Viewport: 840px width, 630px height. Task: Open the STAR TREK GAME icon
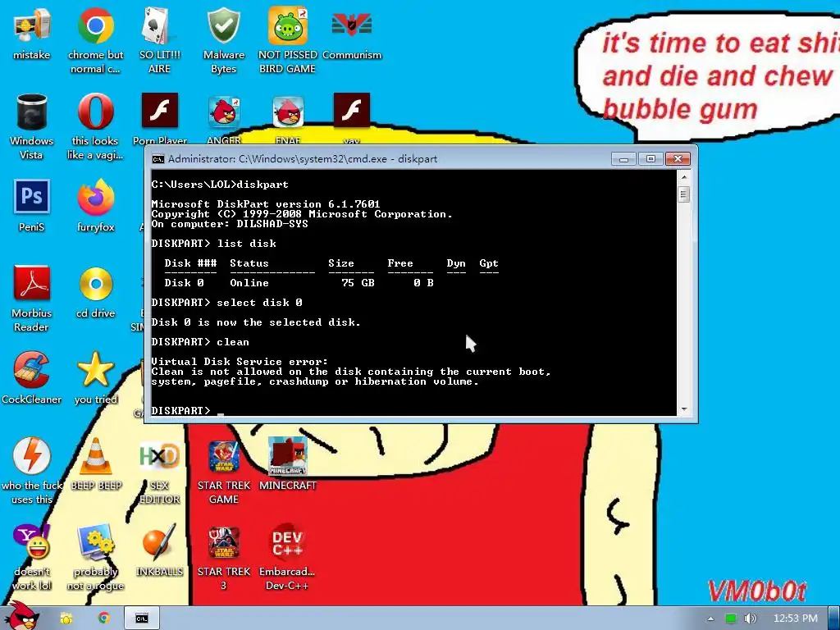[x=223, y=472]
